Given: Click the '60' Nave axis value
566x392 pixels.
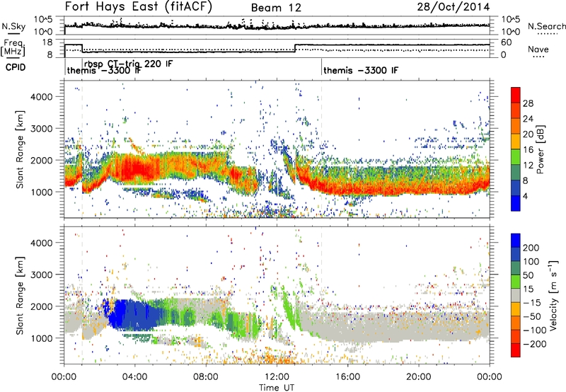Looking at the screenshot, I should coord(507,42).
